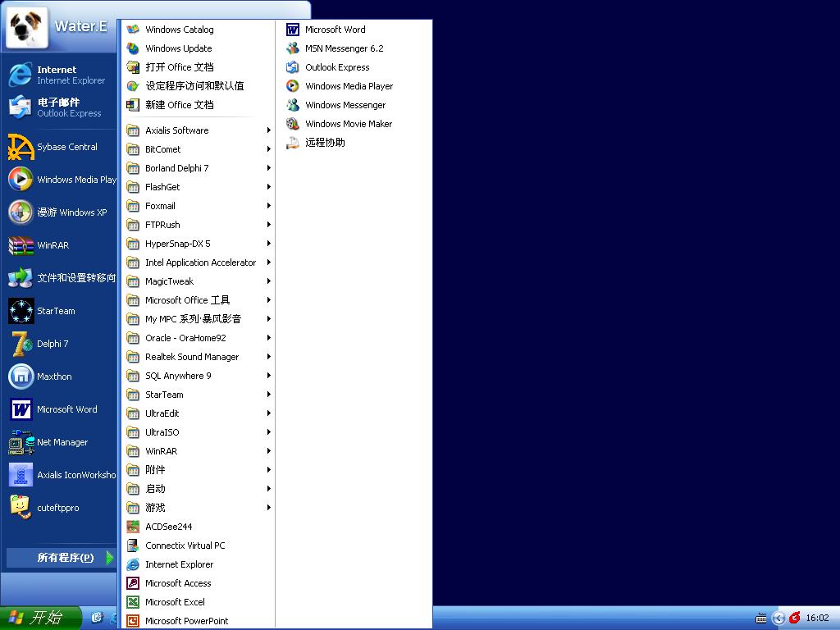Open the 启动 startup folder
Screen dimensions: 840x630
coord(199,489)
